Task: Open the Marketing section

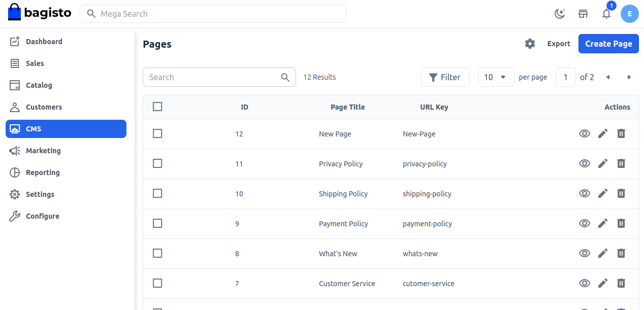Action: coord(43,150)
